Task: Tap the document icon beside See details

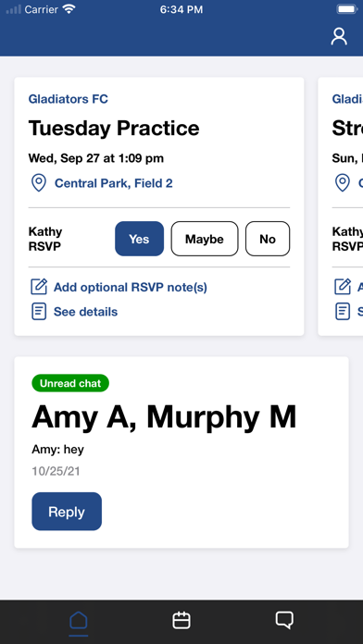Action: (39, 311)
